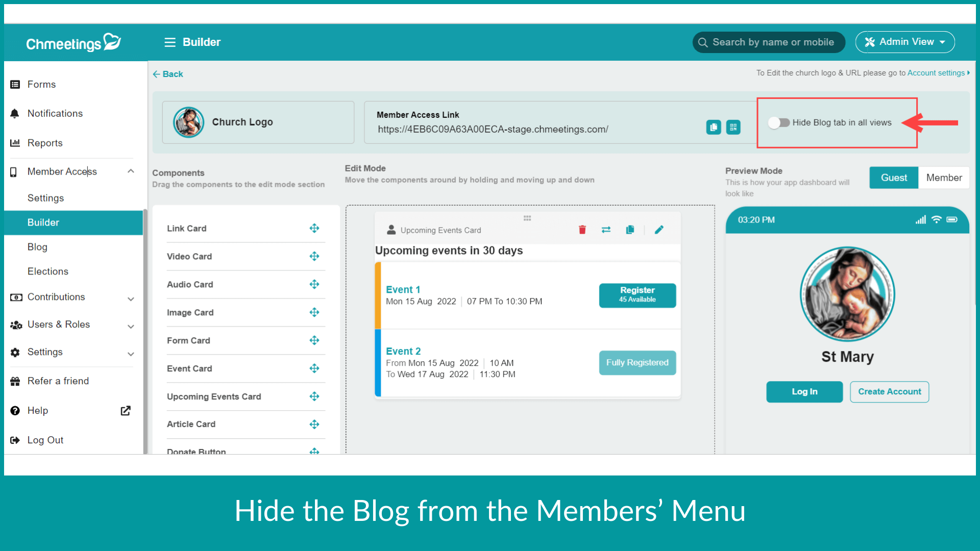Click the St Mary preview image
The image size is (980, 551).
(847, 294)
